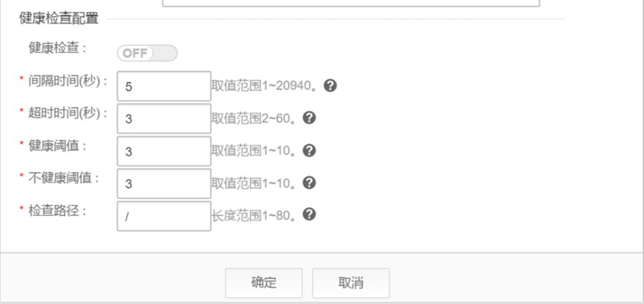The image size is (644, 304).
Task: Confirm settings with 确定 button
Action: pos(264,283)
